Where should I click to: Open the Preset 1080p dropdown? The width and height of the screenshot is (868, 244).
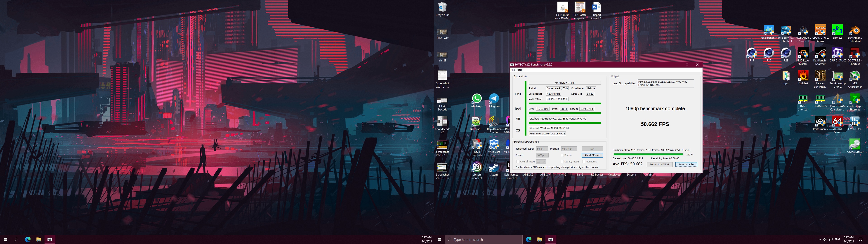(542, 155)
